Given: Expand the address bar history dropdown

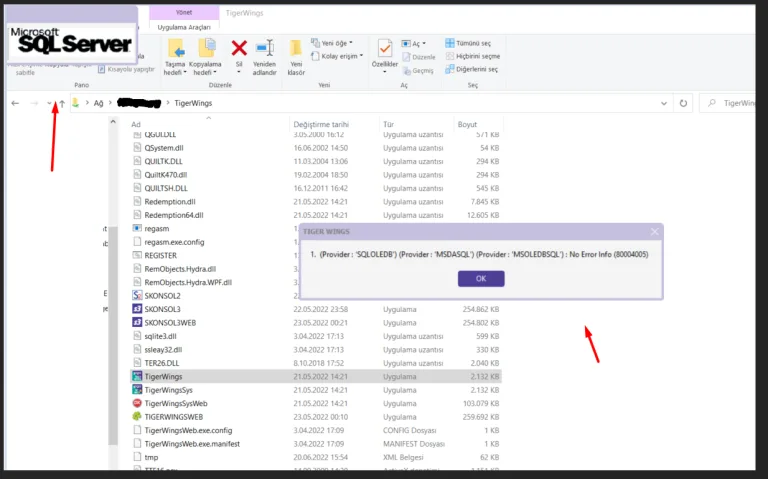Looking at the screenshot, I should point(664,103).
